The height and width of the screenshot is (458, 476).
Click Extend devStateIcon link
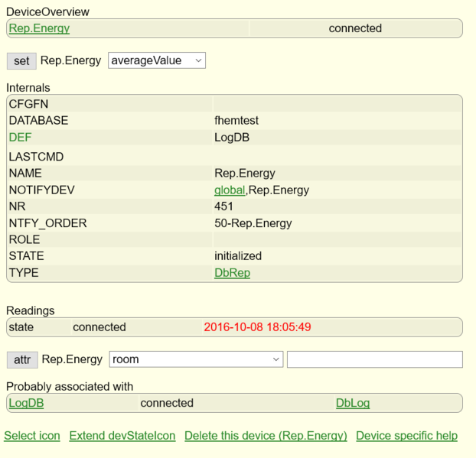pos(122,436)
